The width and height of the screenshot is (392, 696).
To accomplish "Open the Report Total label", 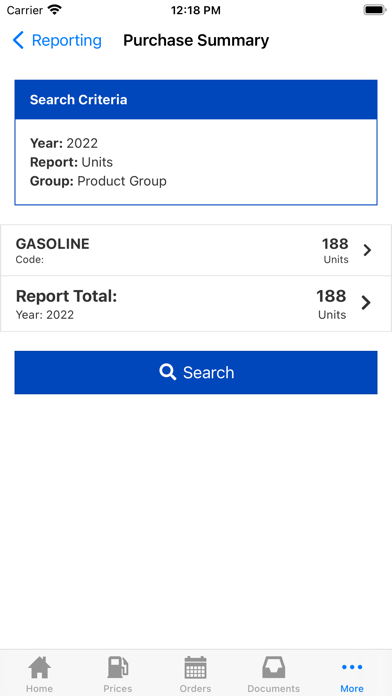I will [66, 296].
